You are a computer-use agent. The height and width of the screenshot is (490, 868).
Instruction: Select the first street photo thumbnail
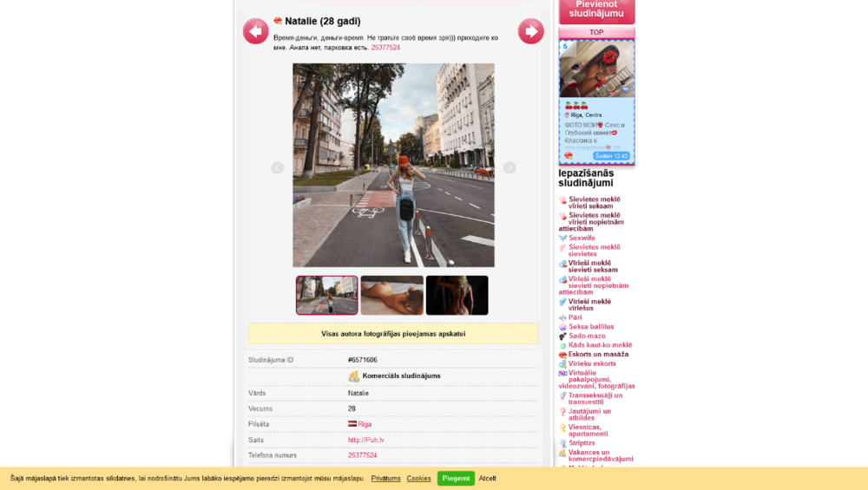pos(327,296)
